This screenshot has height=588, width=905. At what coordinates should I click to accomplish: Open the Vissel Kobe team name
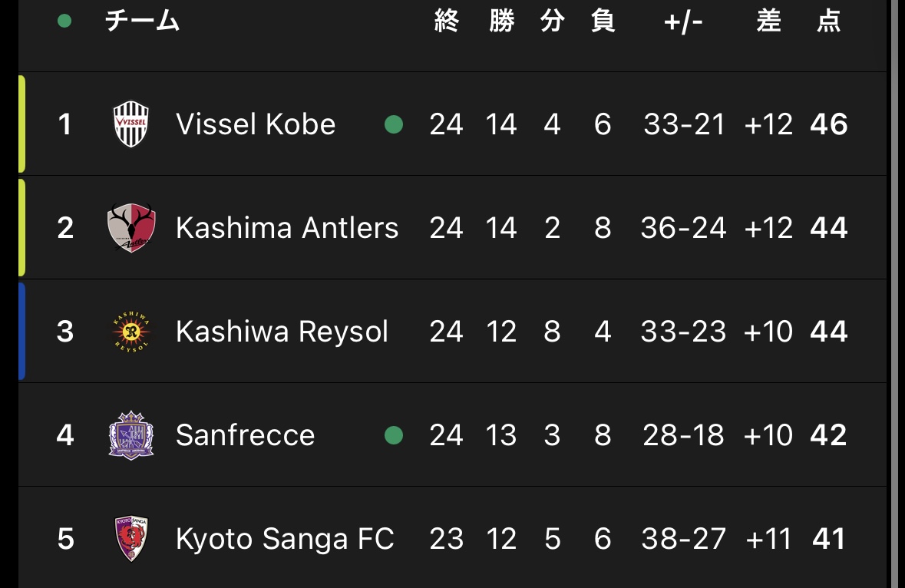coord(256,124)
